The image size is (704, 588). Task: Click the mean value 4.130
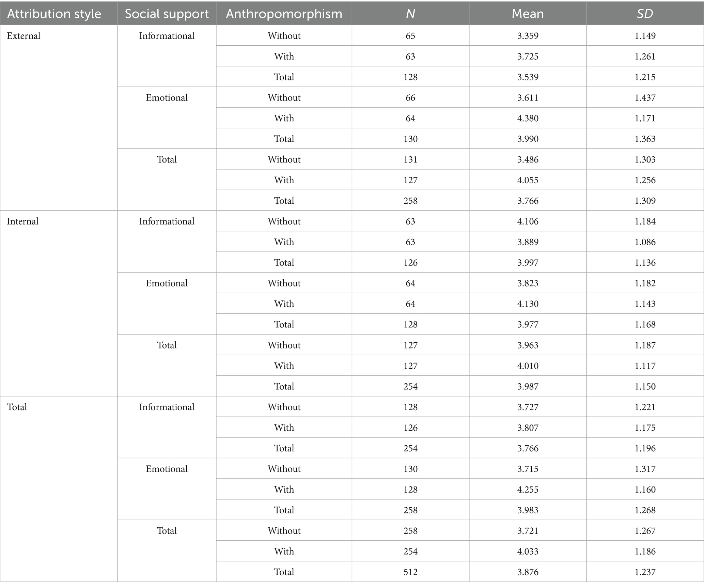pyautogui.click(x=528, y=304)
